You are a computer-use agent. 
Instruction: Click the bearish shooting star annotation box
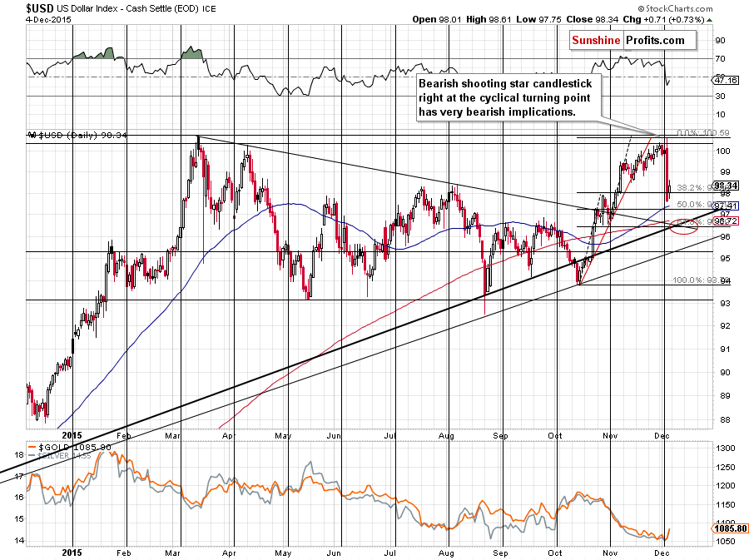pyautogui.click(x=508, y=98)
